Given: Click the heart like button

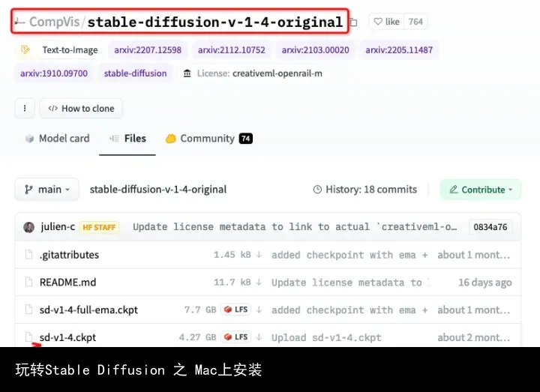Looking at the screenshot, I should click(386, 22).
